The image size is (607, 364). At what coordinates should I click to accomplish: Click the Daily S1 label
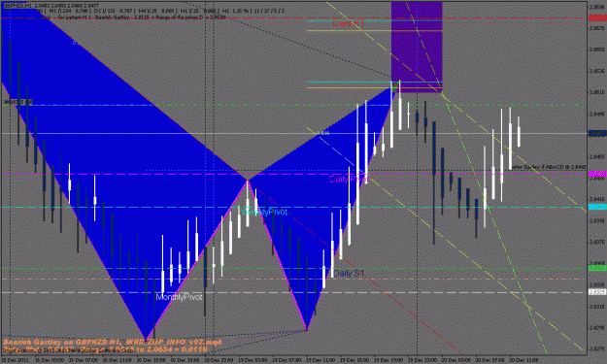pyautogui.click(x=349, y=274)
